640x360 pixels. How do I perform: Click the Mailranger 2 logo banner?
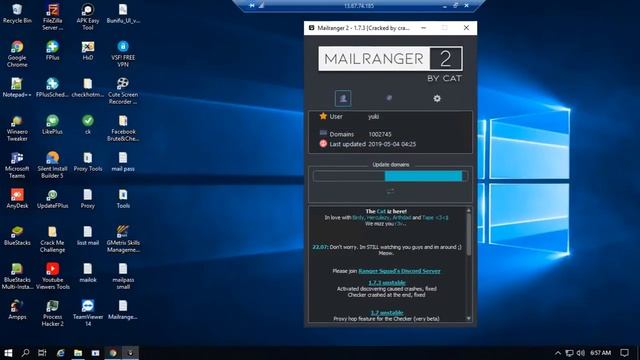[x=390, y=58]
